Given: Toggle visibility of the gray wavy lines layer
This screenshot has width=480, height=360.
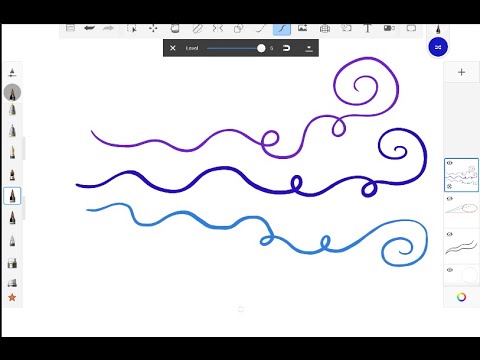Looking at the screenshot, I should click(449, 234).
